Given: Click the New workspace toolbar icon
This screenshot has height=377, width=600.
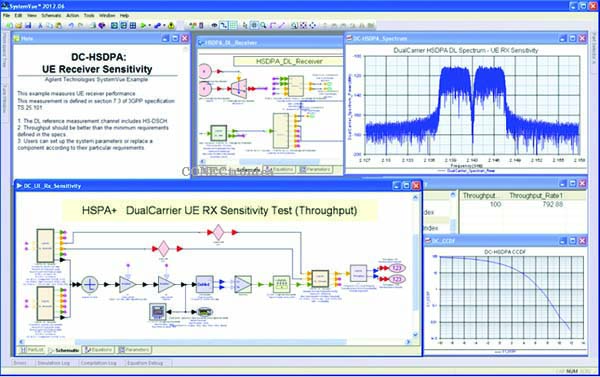Looking at the screenshot, I should (x=9, y=26).
